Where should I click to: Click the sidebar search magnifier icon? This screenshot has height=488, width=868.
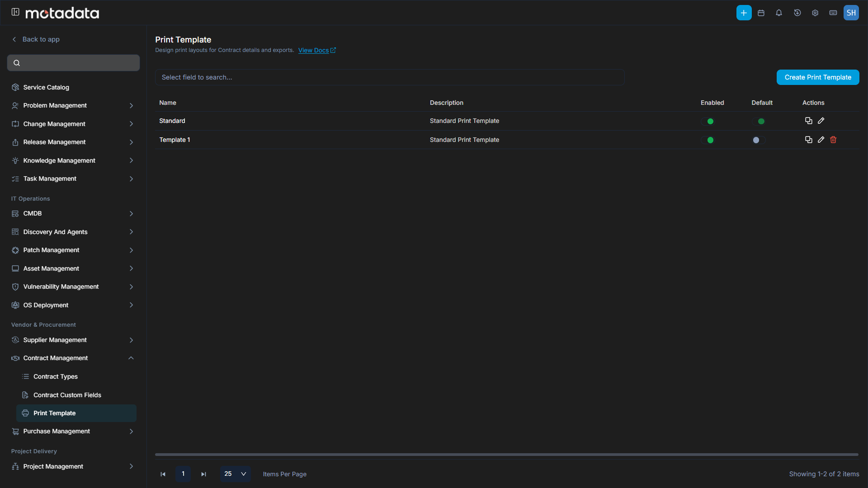17,63
